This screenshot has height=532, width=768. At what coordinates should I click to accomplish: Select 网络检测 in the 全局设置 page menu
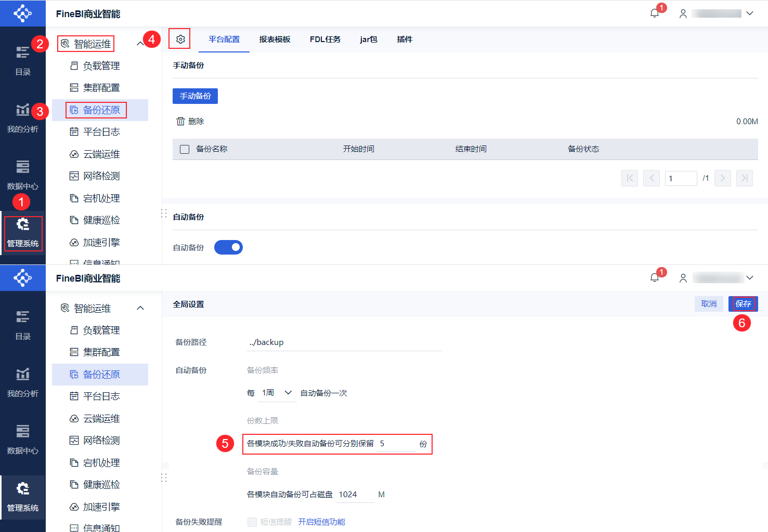tap(100, 441)
